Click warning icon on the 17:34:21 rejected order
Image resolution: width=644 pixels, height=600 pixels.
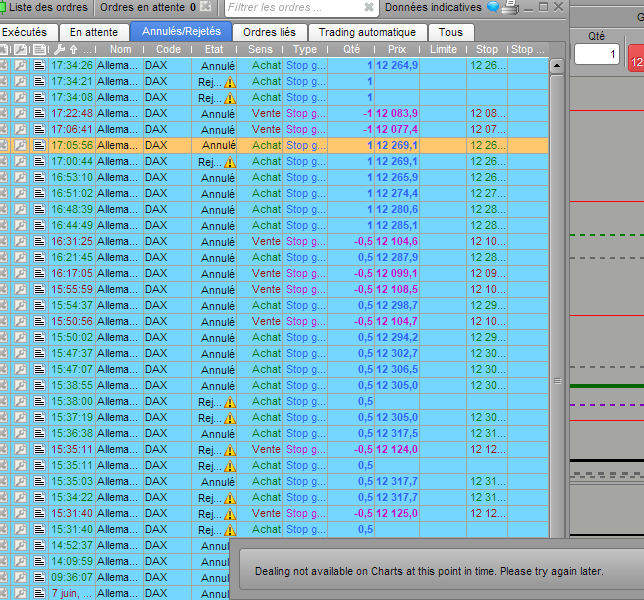click(229, 82)
